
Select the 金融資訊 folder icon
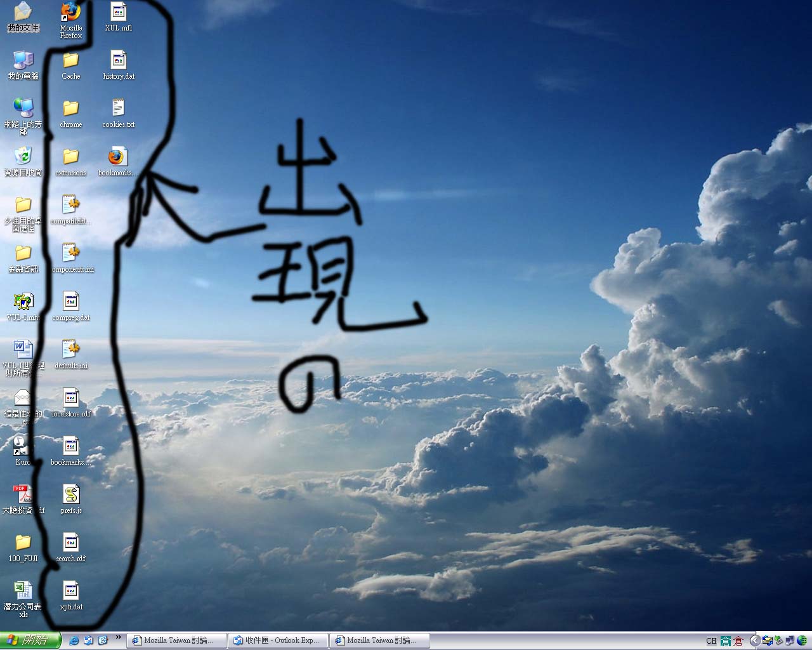pos(23,258)
